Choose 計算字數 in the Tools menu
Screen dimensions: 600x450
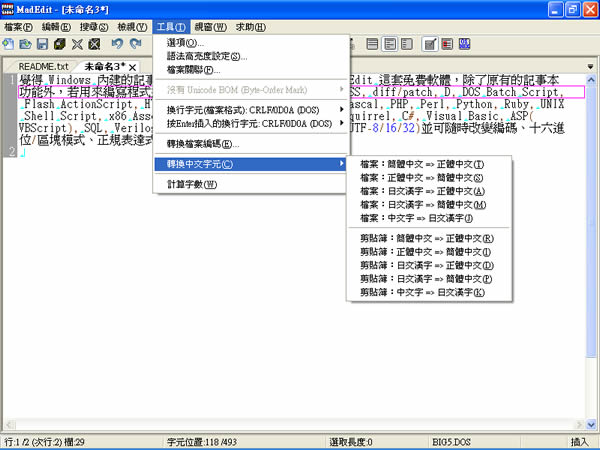(191, 184)
